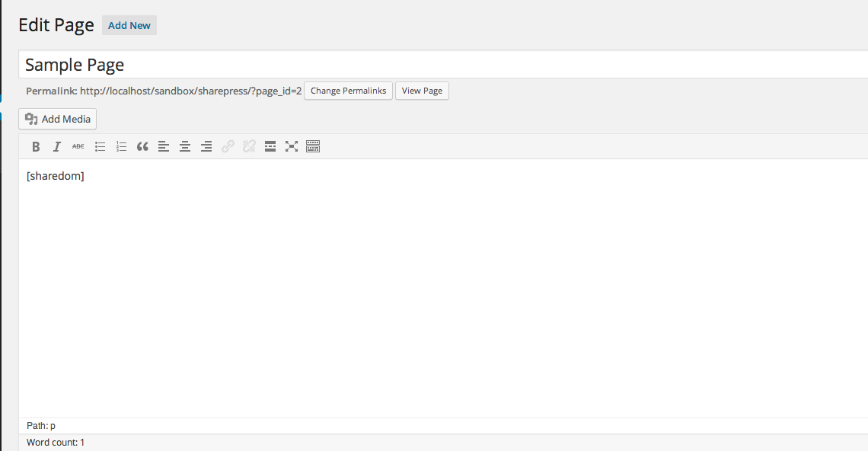Image resolution: width=868 pixels, height=451 pixels.
Task: Click the Add New page link
Action: coord(129,25)
